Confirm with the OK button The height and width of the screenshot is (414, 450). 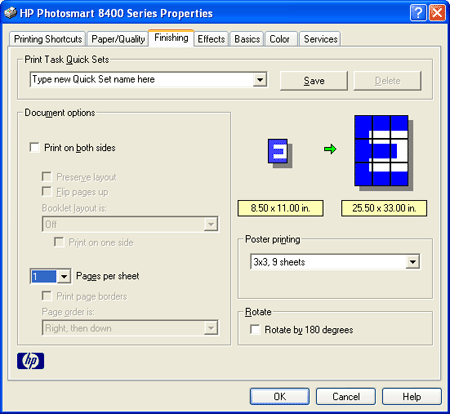click(280, 397)
